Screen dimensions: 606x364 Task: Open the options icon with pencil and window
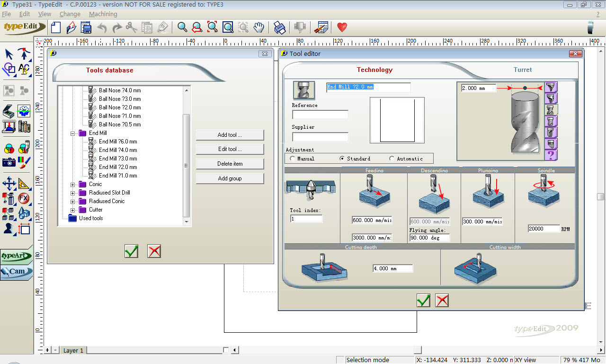[x=321, y=27]
